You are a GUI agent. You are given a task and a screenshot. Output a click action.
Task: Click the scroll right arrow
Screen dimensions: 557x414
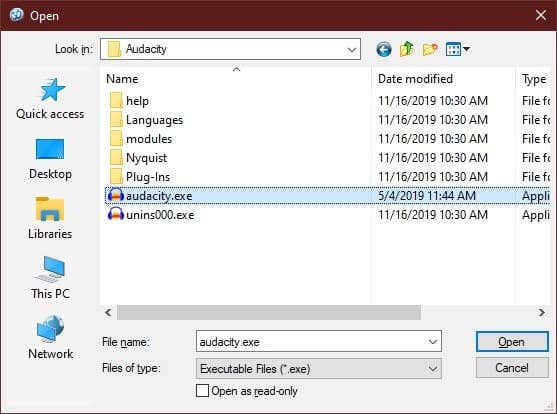(541, 312)
